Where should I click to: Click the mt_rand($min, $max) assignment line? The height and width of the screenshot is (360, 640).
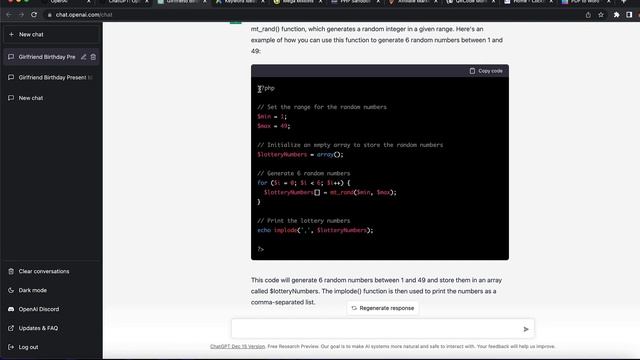330,192
